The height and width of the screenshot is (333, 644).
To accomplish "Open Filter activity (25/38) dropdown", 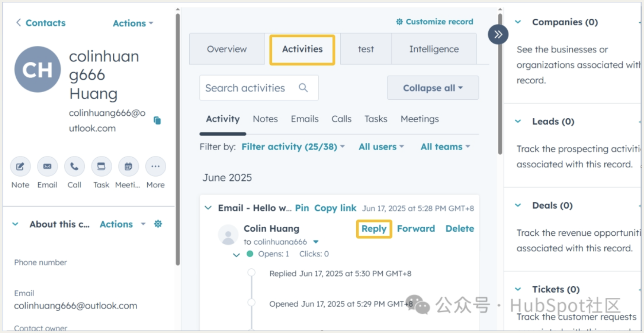I will 292,147.
